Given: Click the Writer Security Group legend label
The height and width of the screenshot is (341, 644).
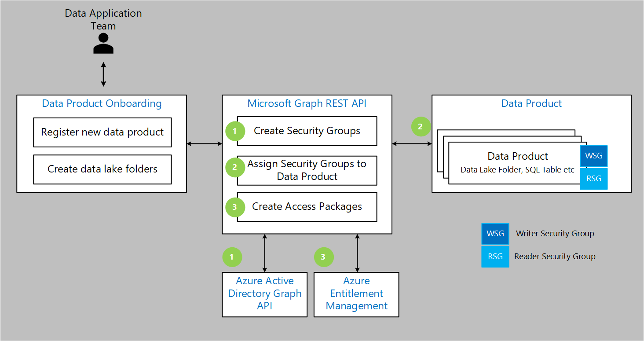Looking at the screenshot, I should point(555,234).
